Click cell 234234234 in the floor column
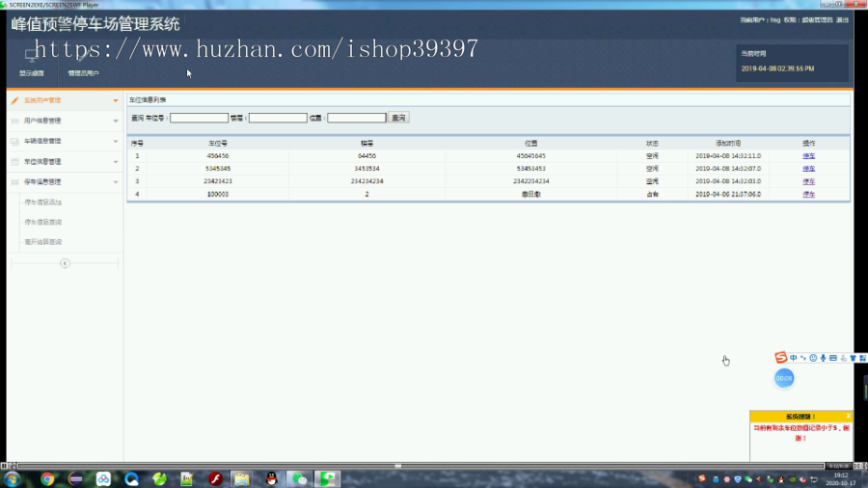The height and width of the screenshot is (488, 868). point(367,181)
